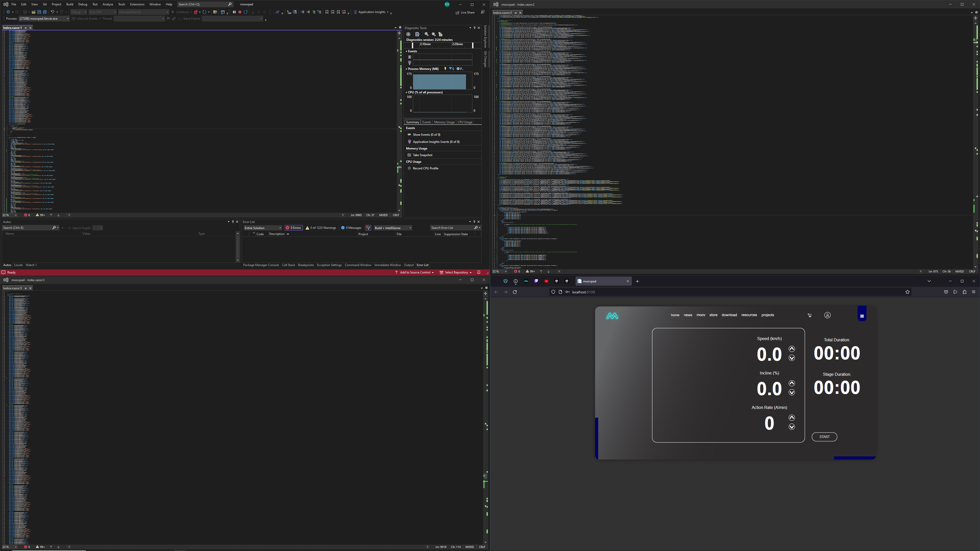Click the Save All toolbar icon
980x551 pixels.
44,12
